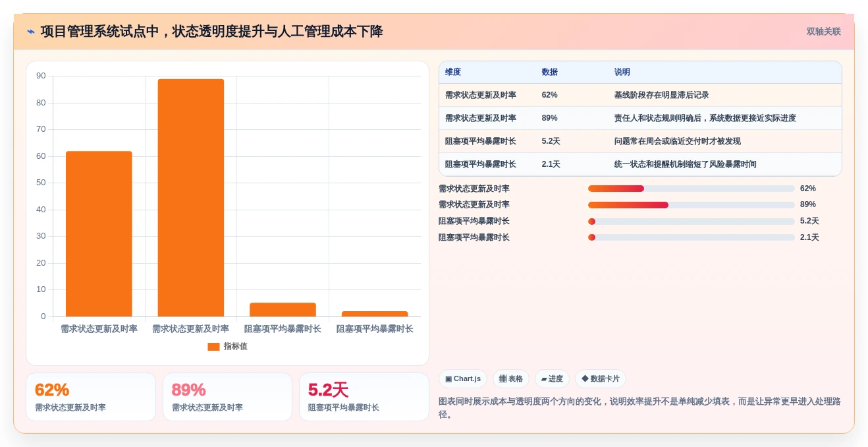
Task: Click the 双轴关联 badge in the header
Action: (x=823, y=32)
